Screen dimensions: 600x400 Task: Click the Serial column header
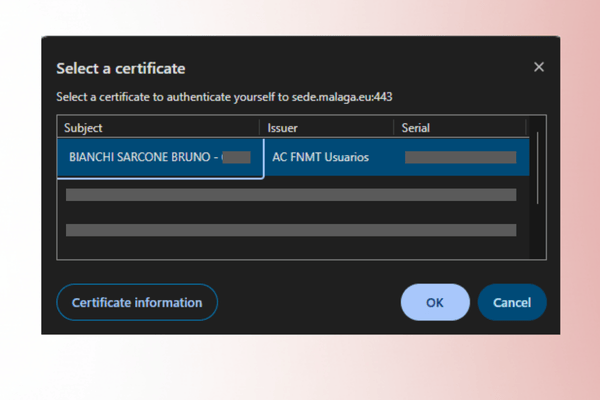(x=460, y=127)
